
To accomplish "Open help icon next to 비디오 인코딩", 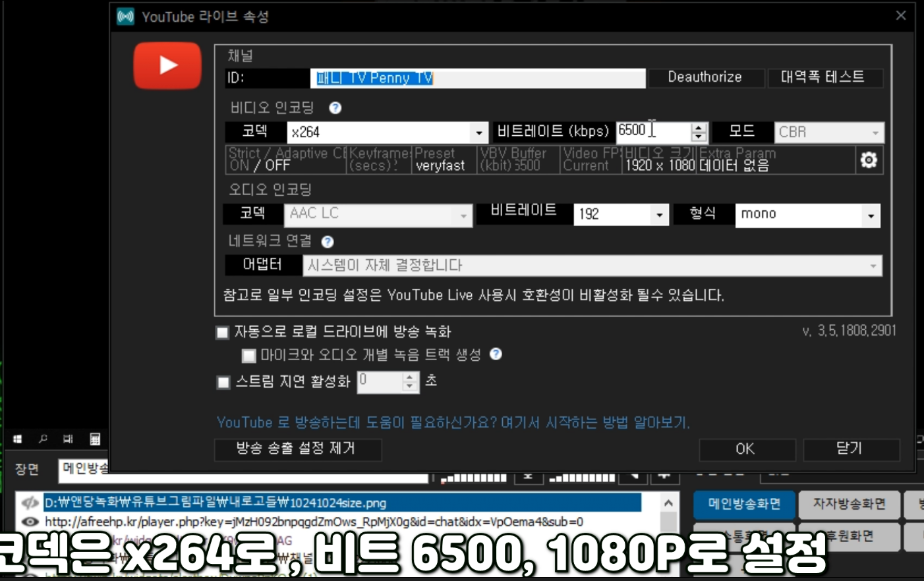I will (x=335, y=108).
